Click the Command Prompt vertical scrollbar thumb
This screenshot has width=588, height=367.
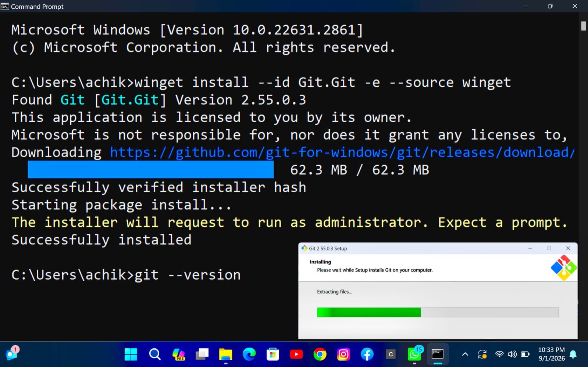583,26
